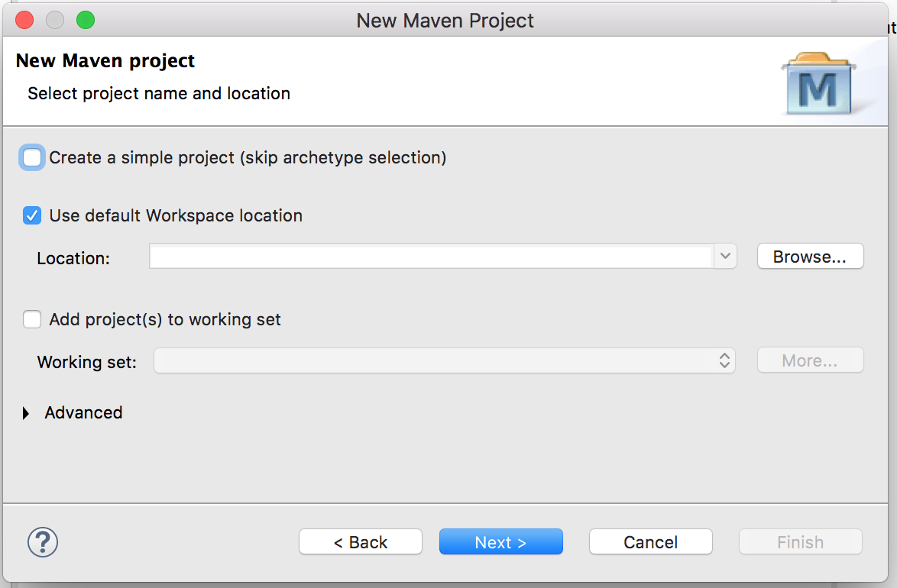Expand the Advanced section triangle
Viewport: 897px width, 588px height.
click(26, 413)
